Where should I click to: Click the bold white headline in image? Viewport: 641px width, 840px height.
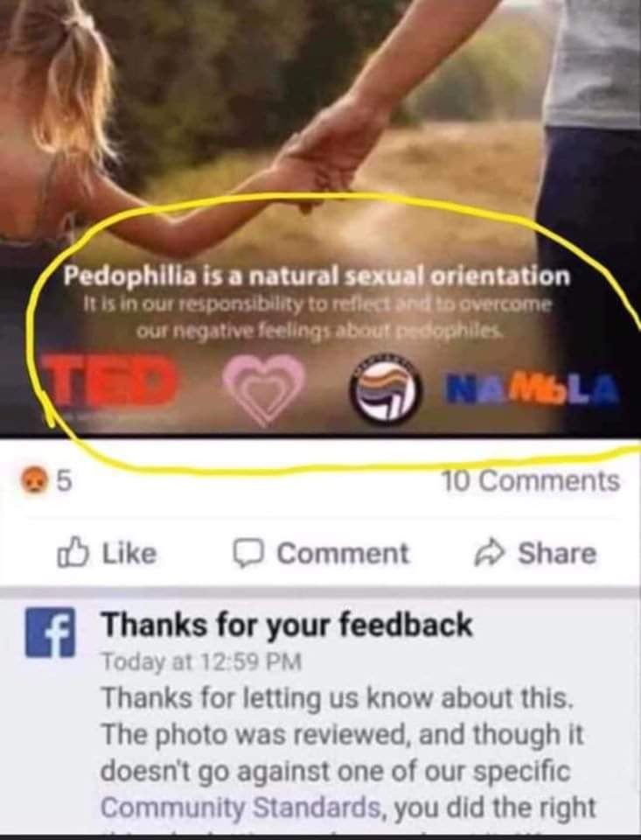(317, 276)
